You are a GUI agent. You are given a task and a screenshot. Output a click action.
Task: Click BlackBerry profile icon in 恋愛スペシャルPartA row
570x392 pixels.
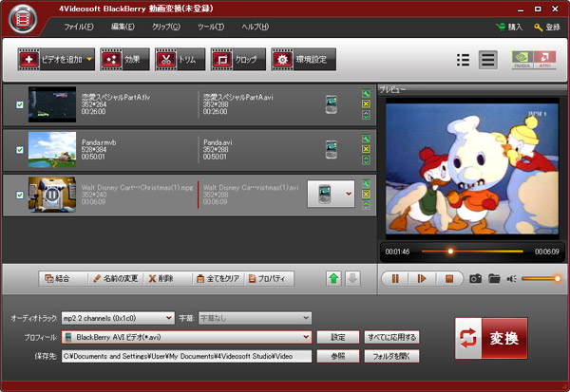click(x=332, y=104)
